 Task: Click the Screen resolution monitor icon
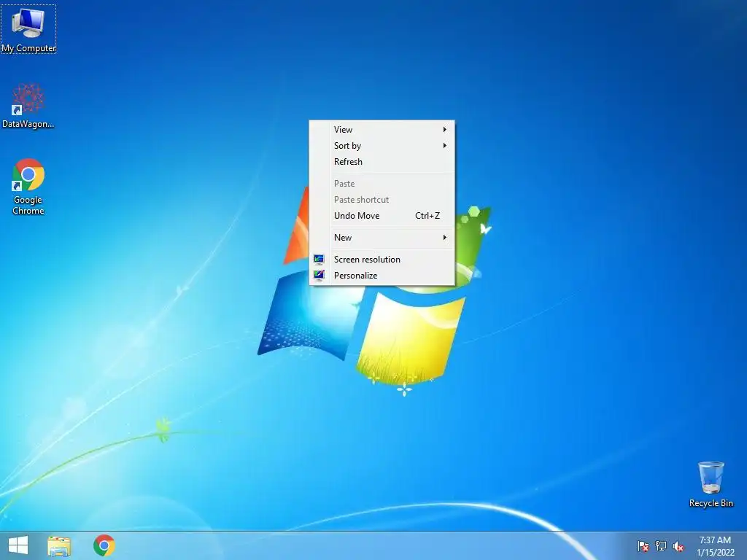(319, 259)
